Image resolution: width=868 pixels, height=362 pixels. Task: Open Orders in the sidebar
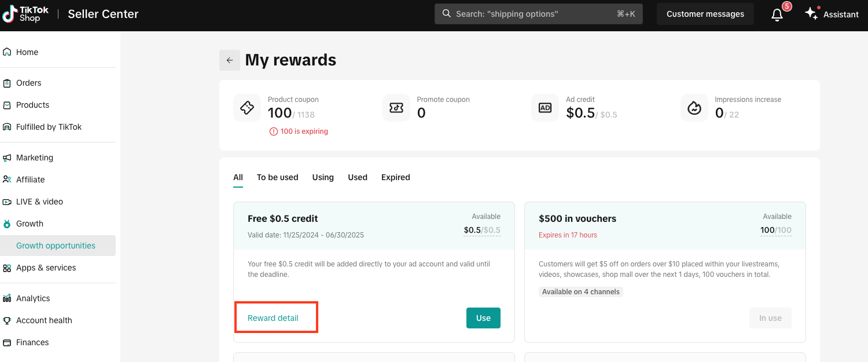[x=28, y=83]
